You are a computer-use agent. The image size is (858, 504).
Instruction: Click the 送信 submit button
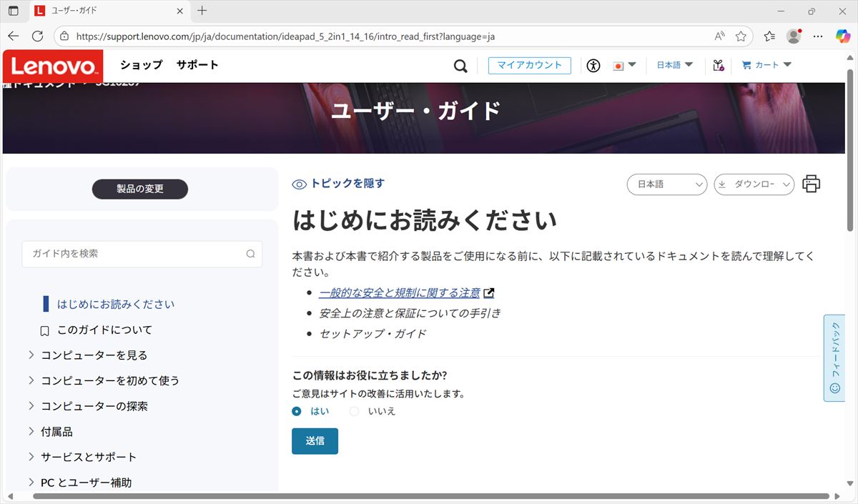(x=315, y=441)
